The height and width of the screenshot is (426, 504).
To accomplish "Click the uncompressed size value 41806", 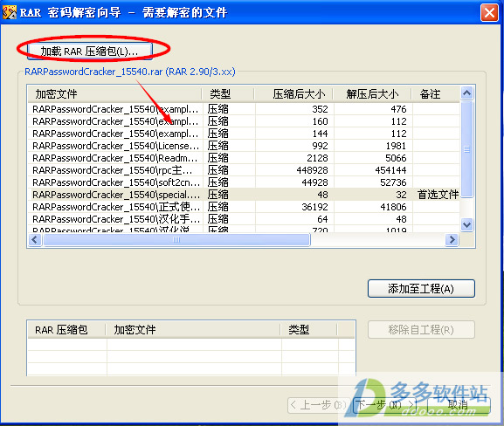I will (x=393, y=207).
